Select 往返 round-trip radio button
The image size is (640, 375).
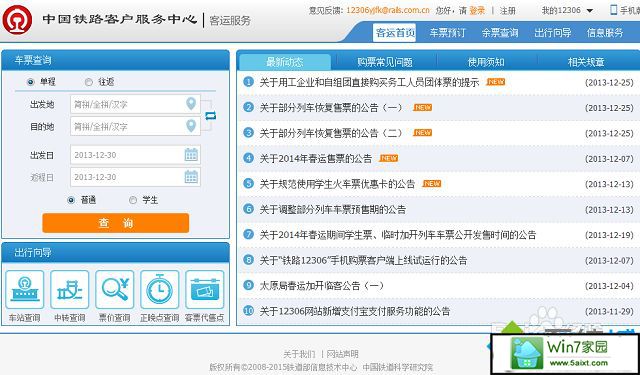point(89,82)
